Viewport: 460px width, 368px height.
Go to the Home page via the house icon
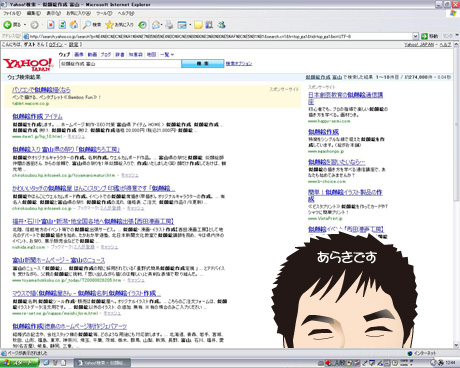74,25
